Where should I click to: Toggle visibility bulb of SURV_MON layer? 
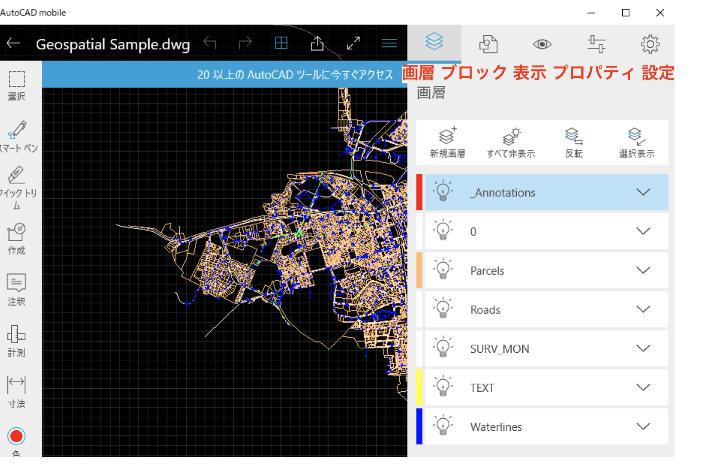point(443,347)
